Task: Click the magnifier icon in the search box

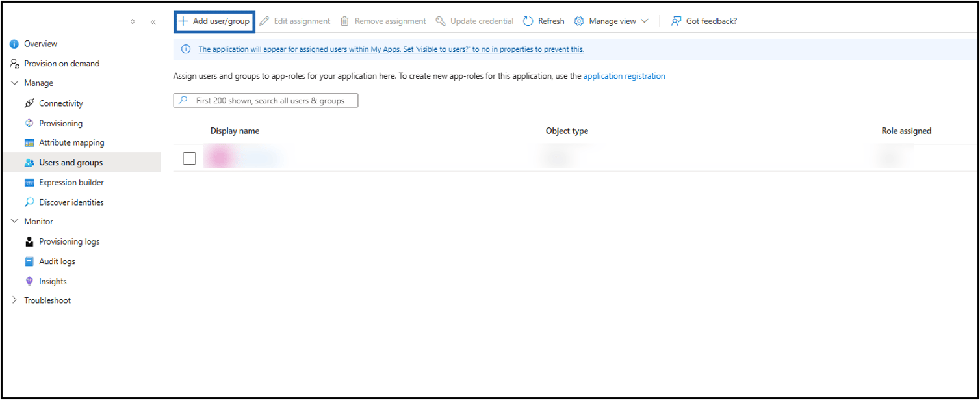Action: pos(184,101)
